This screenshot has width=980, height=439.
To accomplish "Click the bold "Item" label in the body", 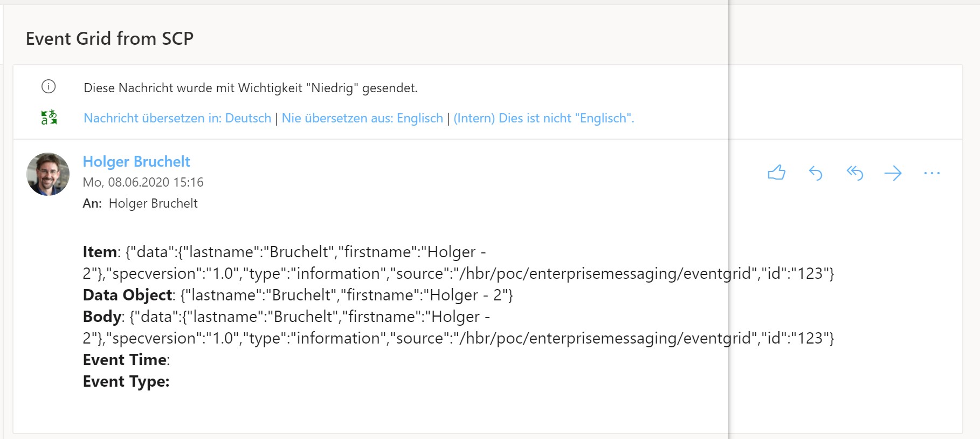I will tap(100, 252).
